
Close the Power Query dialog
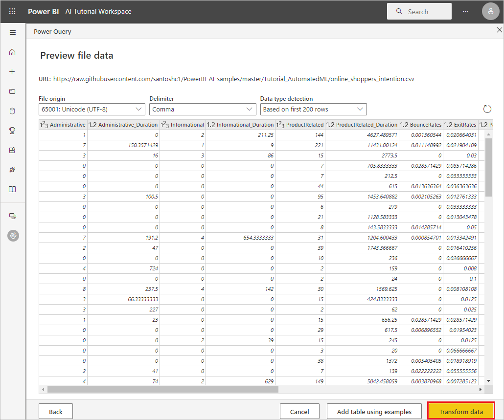(x=499, y=30)
